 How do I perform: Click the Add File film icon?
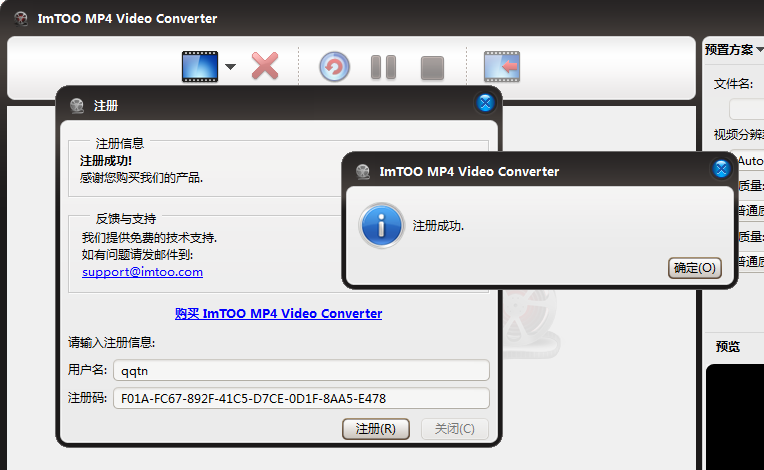(x=199, y=67)
